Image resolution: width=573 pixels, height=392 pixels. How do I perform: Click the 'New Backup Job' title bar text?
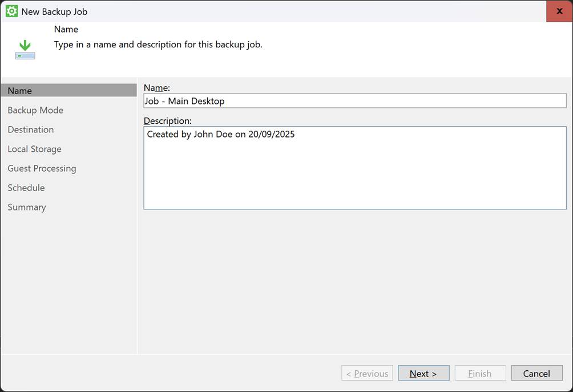[x=55, y=11]
